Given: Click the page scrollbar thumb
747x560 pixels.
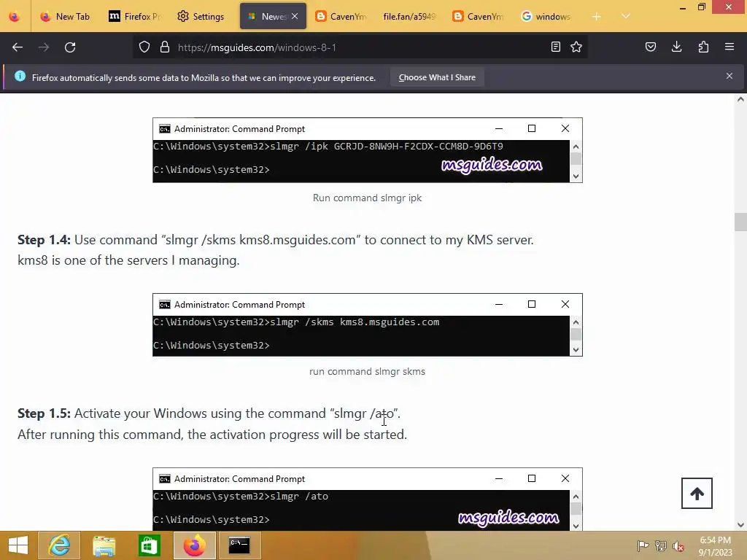Looking at the screenshot, I should click(x=740, y=222).
